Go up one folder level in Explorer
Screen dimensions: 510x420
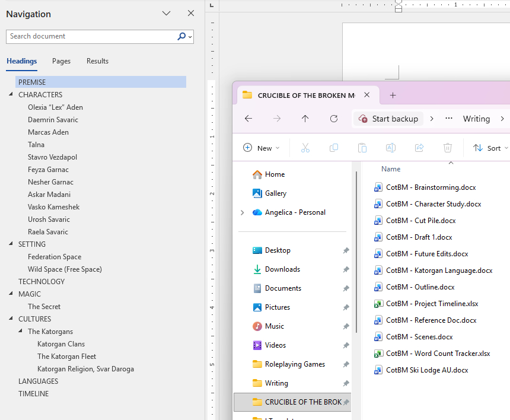[305, 119]
